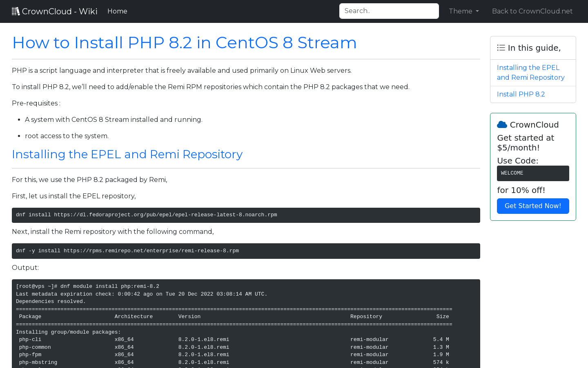
Task: Click the root access to the system bullet
Action: pos(67,136)
